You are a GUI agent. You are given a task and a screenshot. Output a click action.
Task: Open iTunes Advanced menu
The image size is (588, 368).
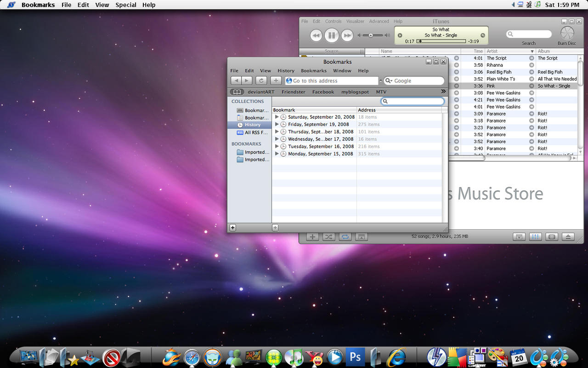click(379, 21)
